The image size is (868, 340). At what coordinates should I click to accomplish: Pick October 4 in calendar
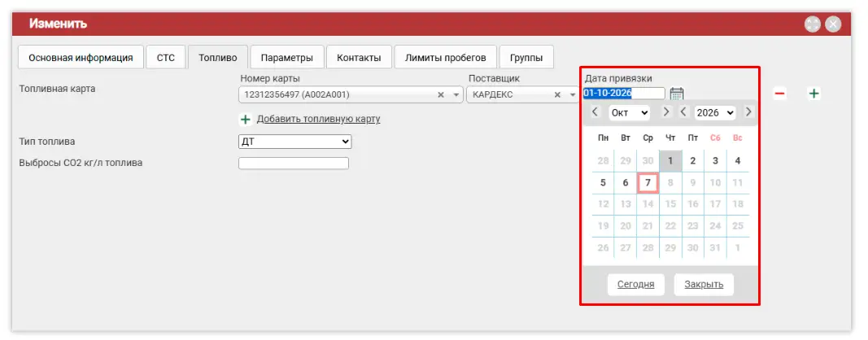737,161
